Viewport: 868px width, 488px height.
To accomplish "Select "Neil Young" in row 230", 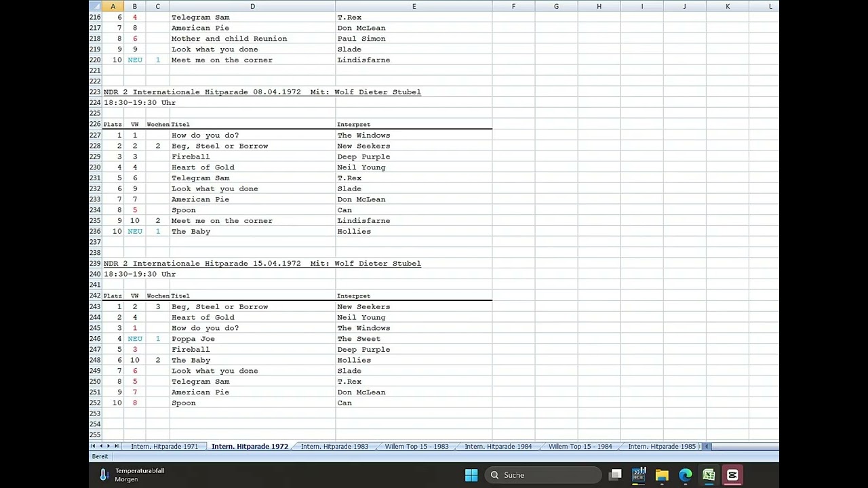I will [361, 167].
